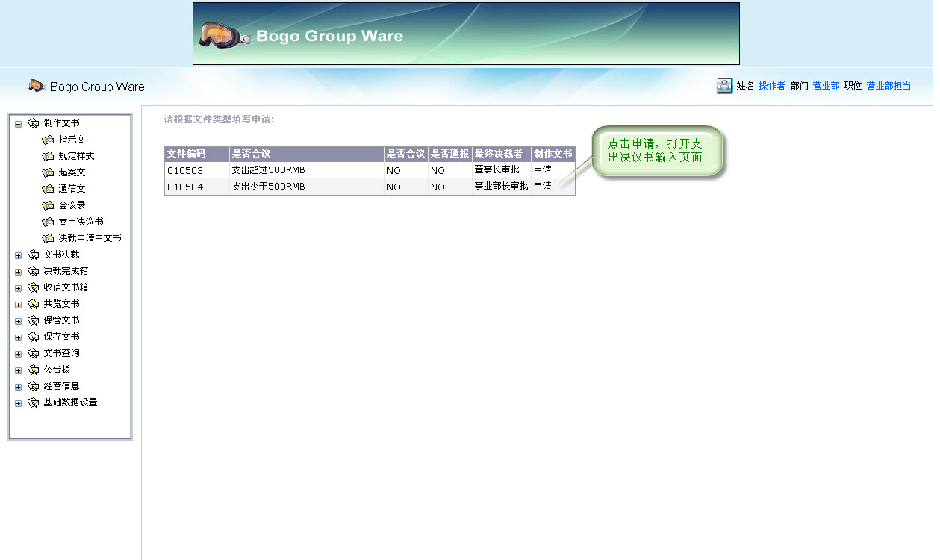
Task: Click the folder icon beside 起案文
Action: (48, 172)
